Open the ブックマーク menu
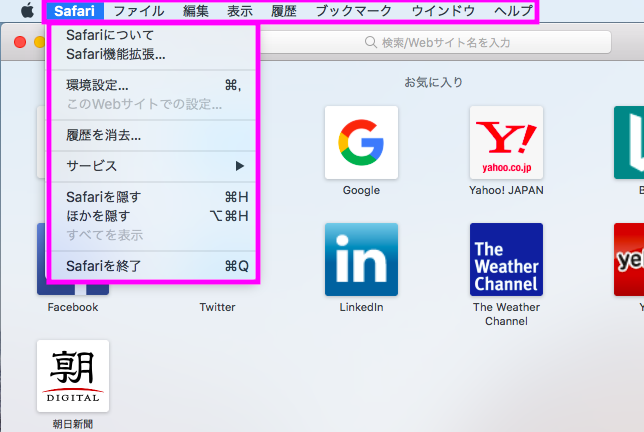644x432 pixels. [354, 11]
